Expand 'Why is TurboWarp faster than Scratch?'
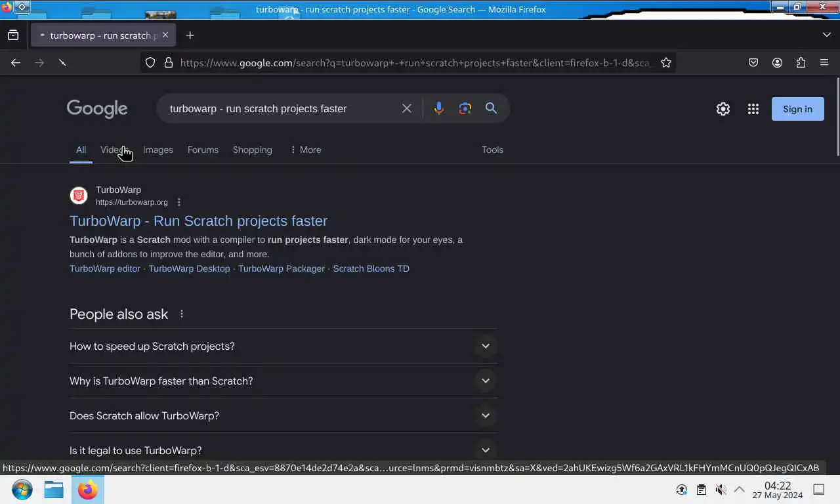This screenshot has height=504, width=840. coord(283,381)
